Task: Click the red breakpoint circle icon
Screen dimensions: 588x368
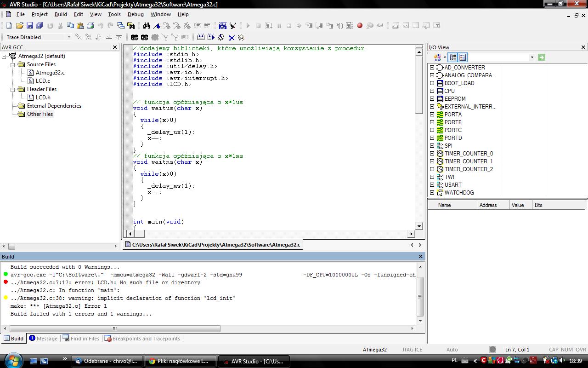Action: [x=360, y=26]
